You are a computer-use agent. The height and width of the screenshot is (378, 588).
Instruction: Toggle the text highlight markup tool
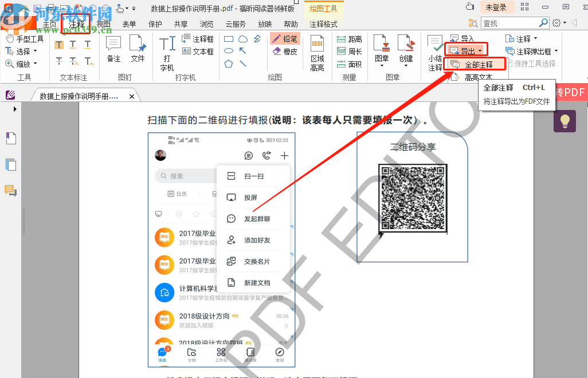pyautogui.click(x=59, y=44)
